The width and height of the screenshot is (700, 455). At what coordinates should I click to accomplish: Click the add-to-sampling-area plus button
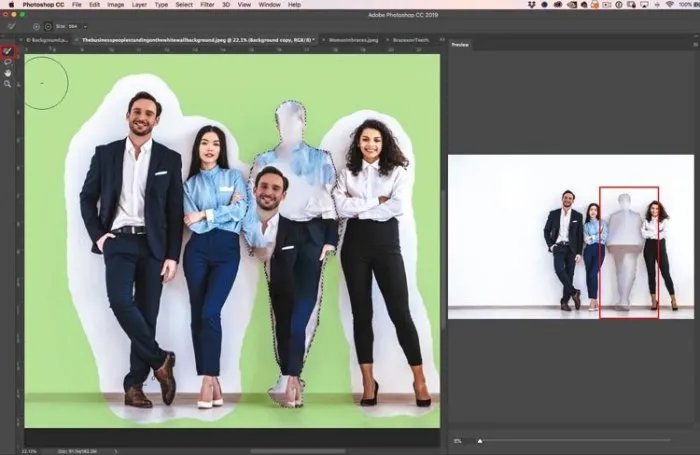click(x=36, y=25)
